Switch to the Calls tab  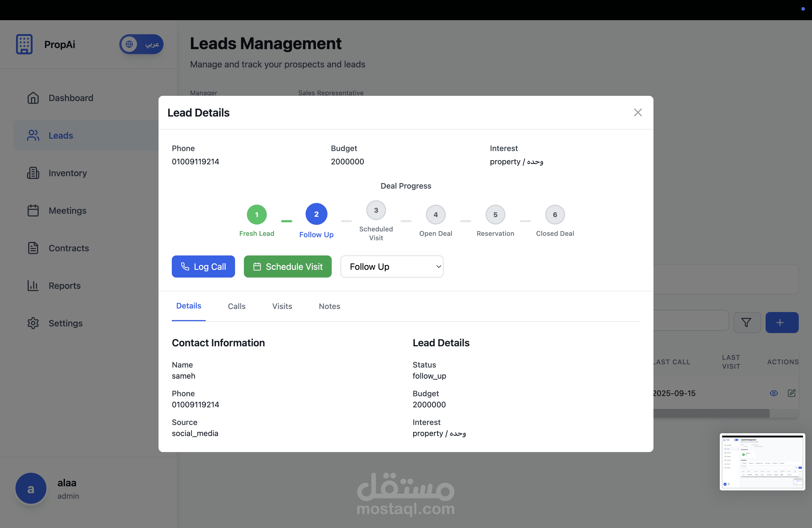coord(237,306)
